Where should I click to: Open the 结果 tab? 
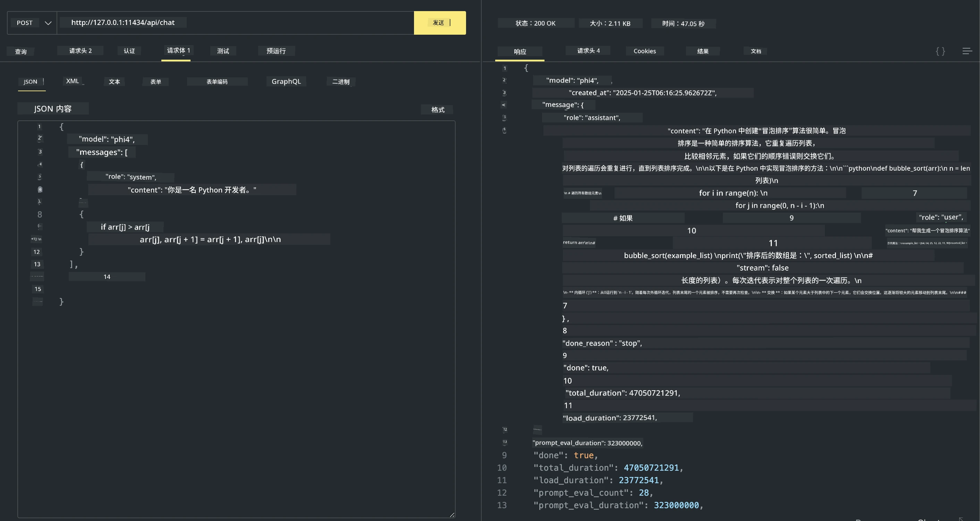click(703, 51)
